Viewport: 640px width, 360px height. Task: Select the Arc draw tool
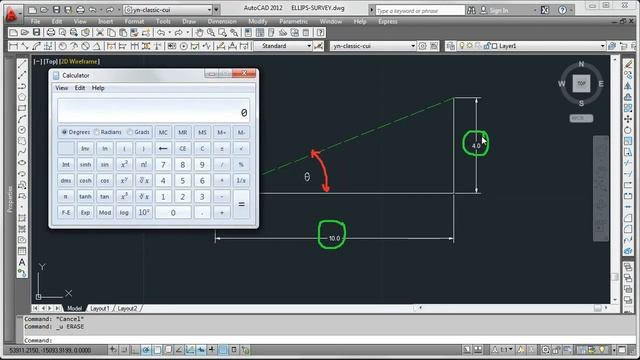(x=22, y=119)
